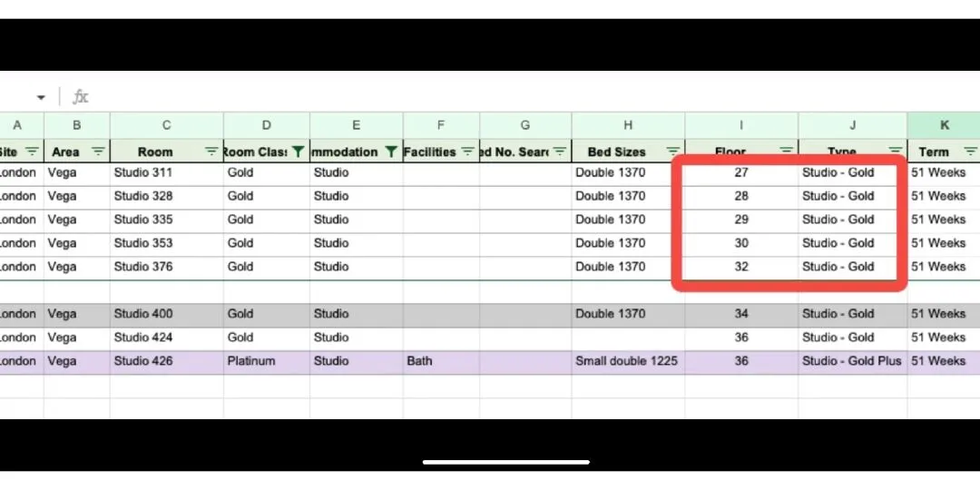
Task: Select floor value 32 cell
Action: point(741,267)
